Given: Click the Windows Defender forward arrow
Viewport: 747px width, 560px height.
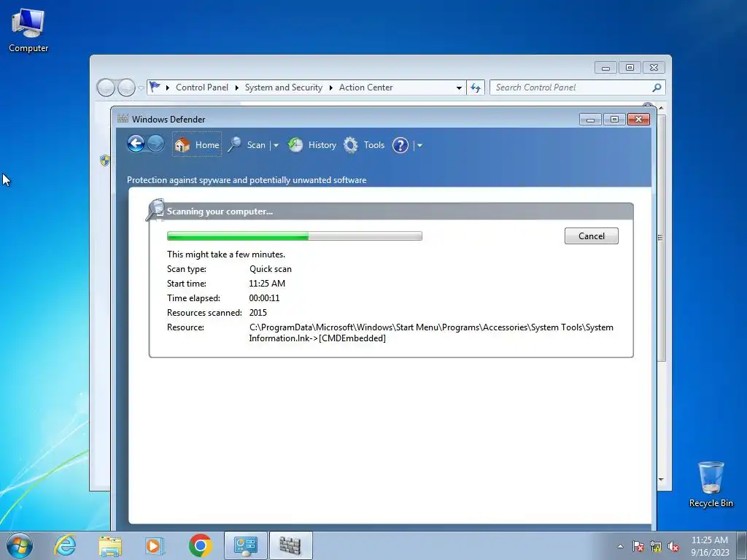Looking at the screenshot, I should pos(156,144).
